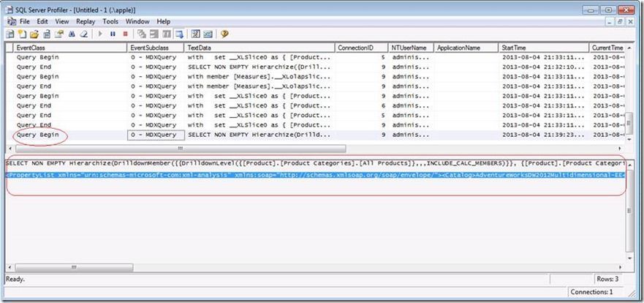Click the 'Ready.' status bar text
This screenshot has height=303, width=644.
coord(15,279)
